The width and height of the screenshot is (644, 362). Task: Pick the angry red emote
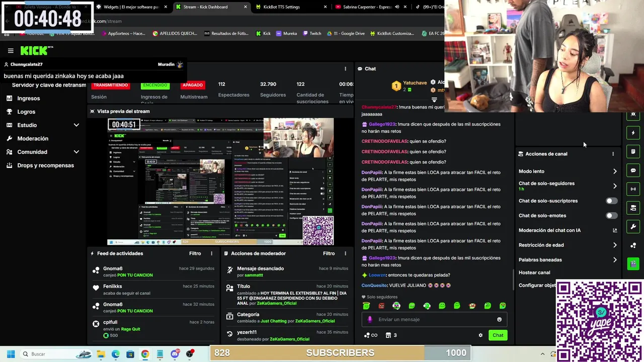pos(381,306)
